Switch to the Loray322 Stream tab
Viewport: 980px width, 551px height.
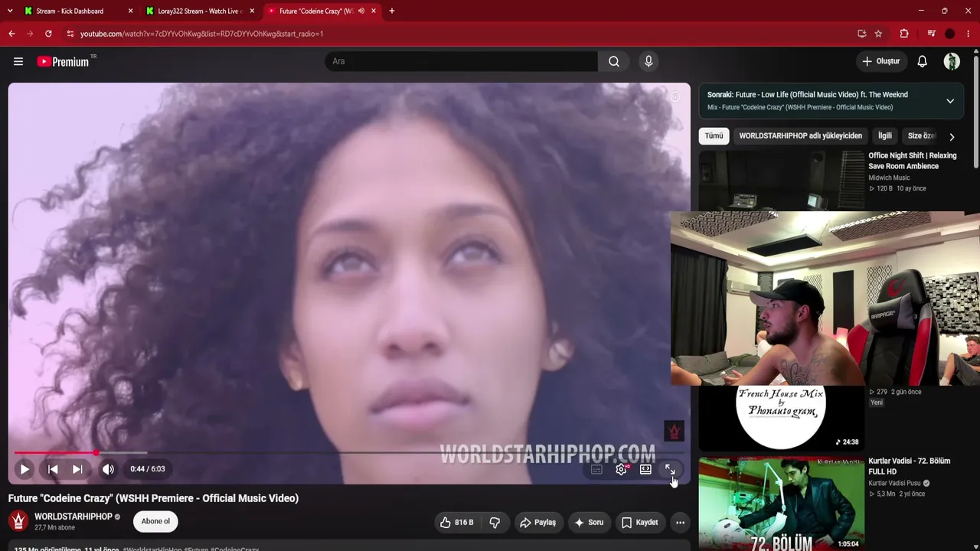(199, 11)
